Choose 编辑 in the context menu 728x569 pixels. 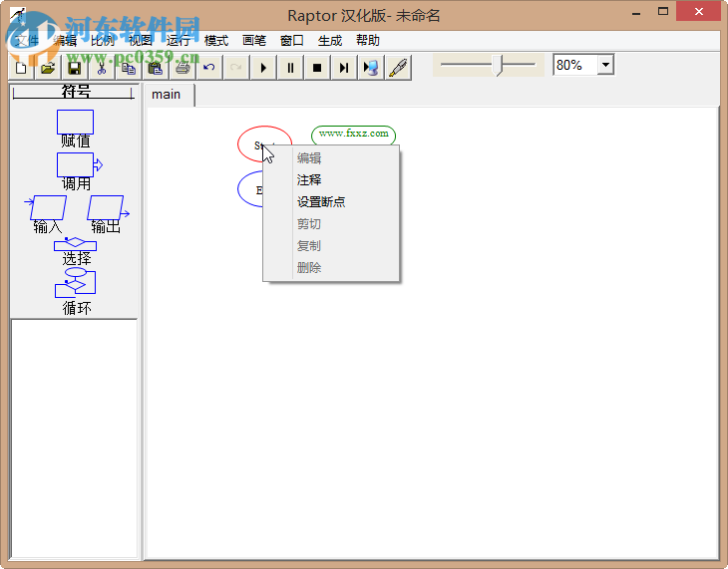331,158
